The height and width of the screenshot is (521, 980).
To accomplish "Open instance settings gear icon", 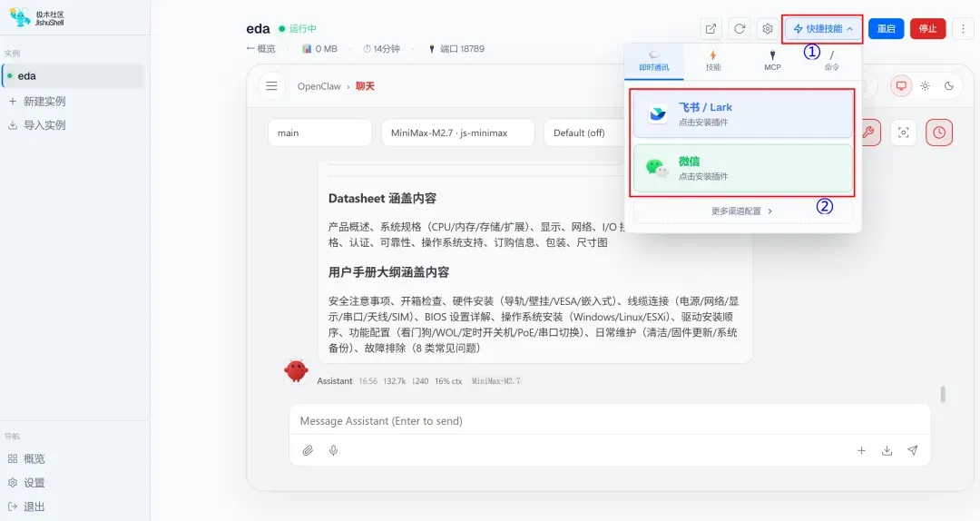I will tap(768, 29).
